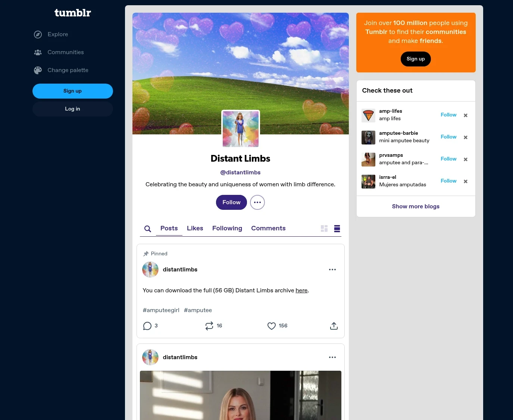Like the pinned post with heart icon
Screen dimensions: 513x420
point(272,326)
